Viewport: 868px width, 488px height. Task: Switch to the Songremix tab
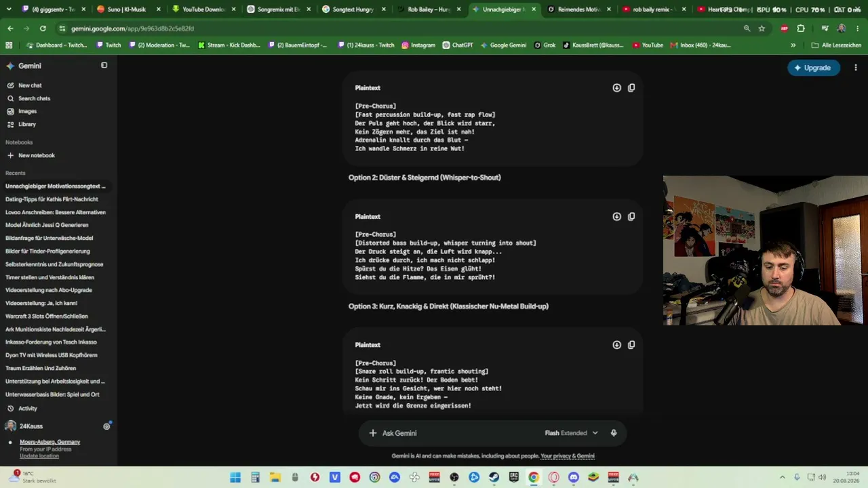tap(278, 9)
